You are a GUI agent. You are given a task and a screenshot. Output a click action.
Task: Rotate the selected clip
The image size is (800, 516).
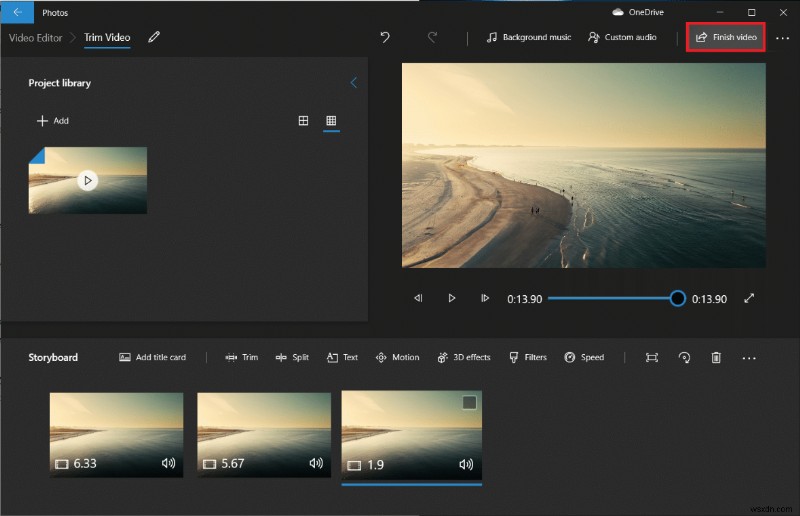tap(684, 357)
